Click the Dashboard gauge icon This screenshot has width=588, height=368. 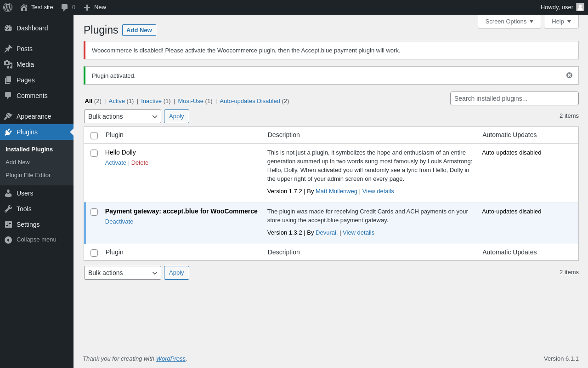tap(8, 28)
